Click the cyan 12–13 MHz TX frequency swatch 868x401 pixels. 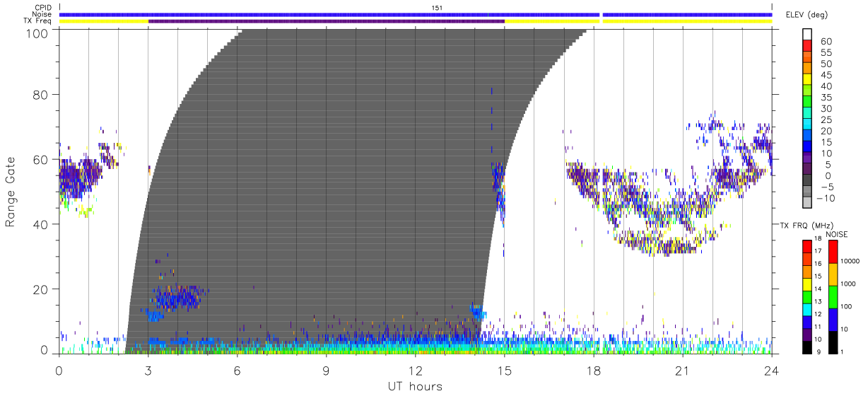(x=807, y=309)
